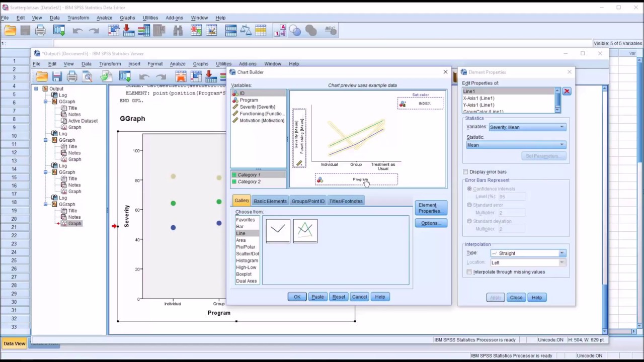Screen dimensions: 644x362
Task: Click Open folder icon in Data Editor toolbar
Action: point(10,31)
